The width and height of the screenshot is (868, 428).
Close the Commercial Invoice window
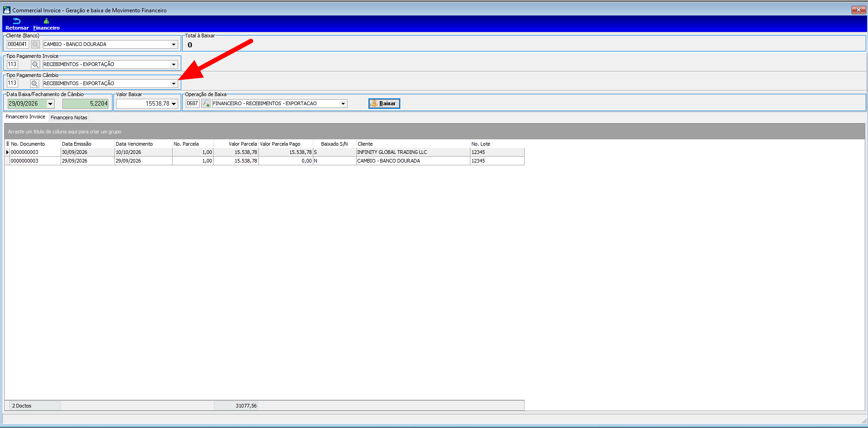click(858, 10)
